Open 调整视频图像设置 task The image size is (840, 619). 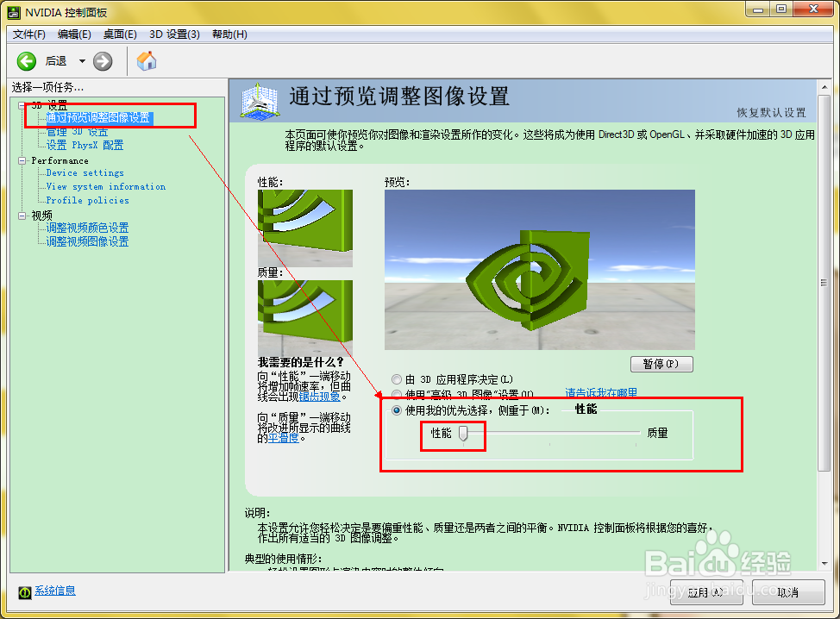coord(87,241)
